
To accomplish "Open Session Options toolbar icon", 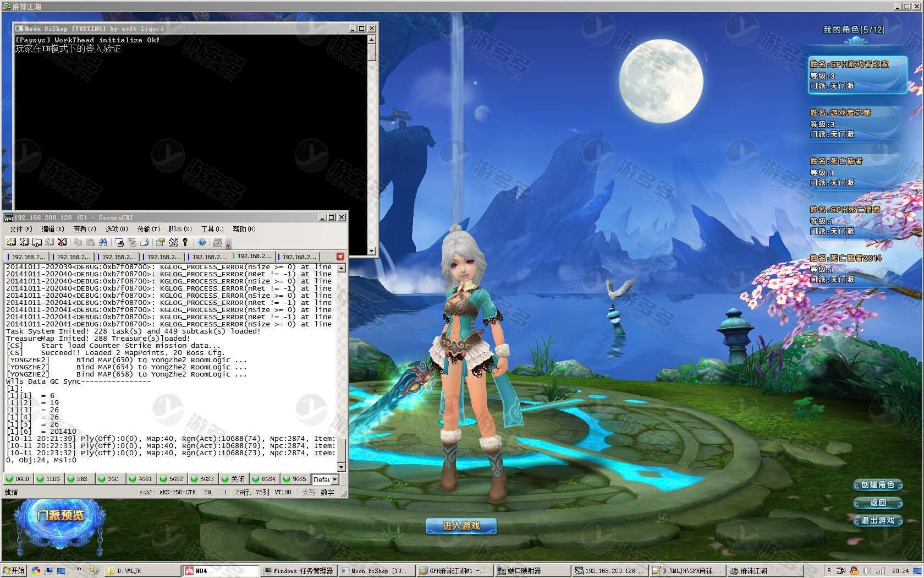I will pos(160,242).
